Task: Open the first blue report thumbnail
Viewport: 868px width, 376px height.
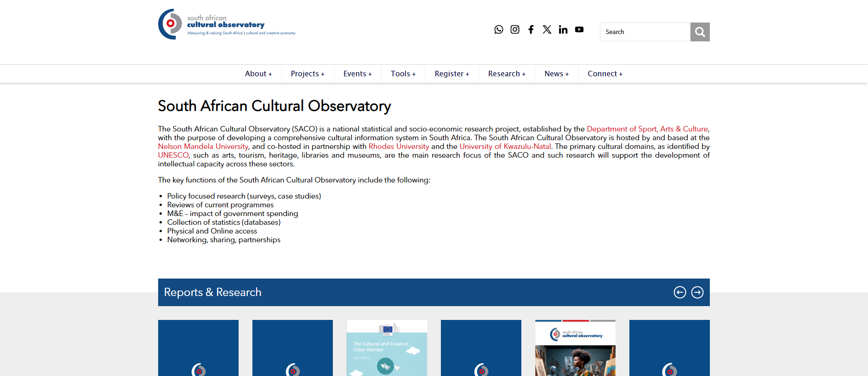Action: click(x=198, y=348)
